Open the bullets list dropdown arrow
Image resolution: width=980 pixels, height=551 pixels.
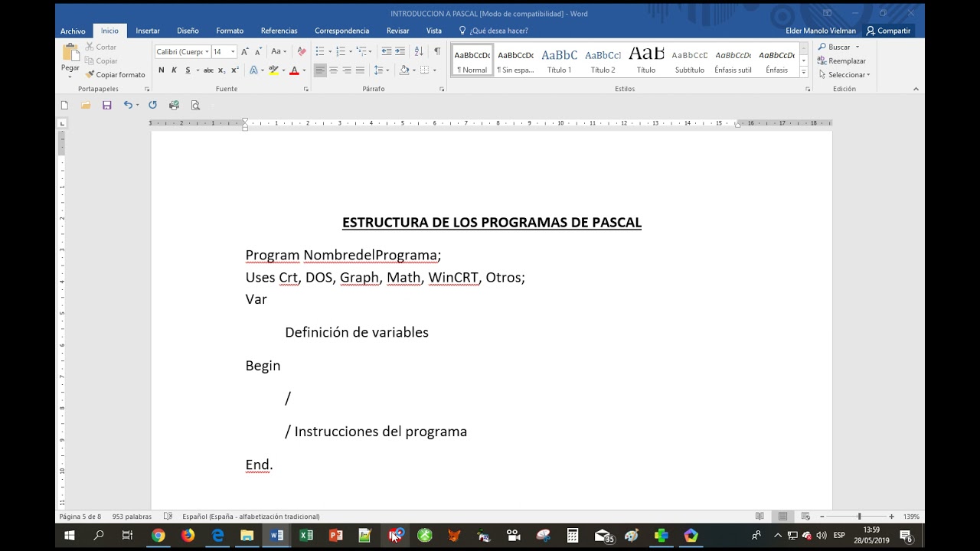point(329,51)
